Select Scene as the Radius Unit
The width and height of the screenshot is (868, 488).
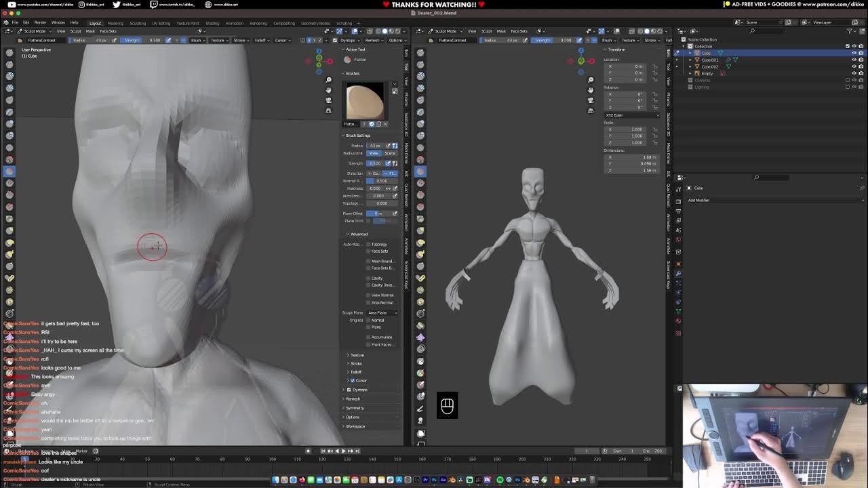[390, 153]
